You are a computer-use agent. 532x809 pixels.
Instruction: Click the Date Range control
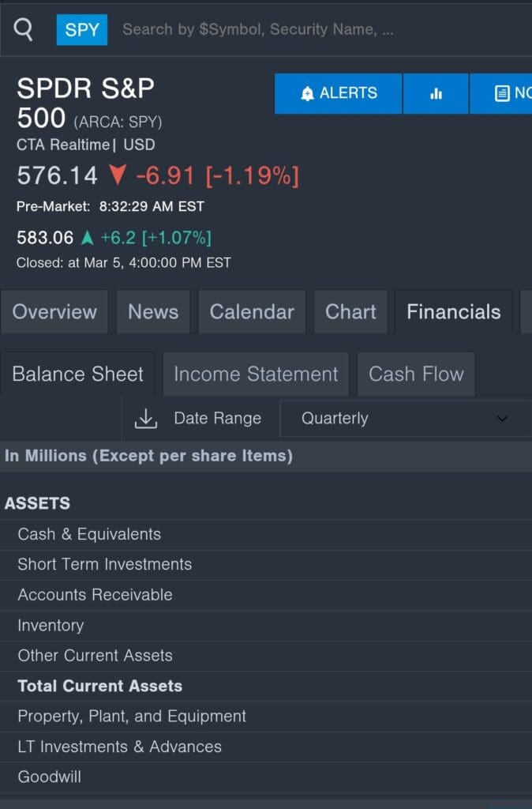216,418
